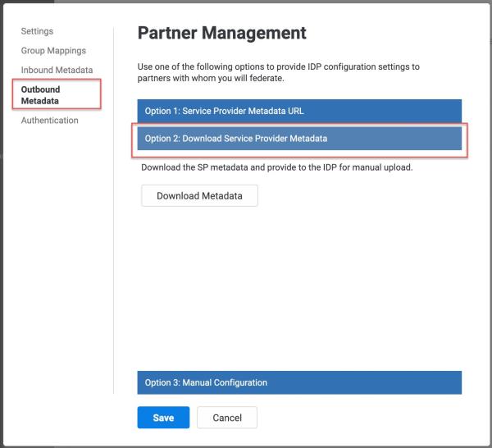Click the Download Metadata button

click(199, 195)
